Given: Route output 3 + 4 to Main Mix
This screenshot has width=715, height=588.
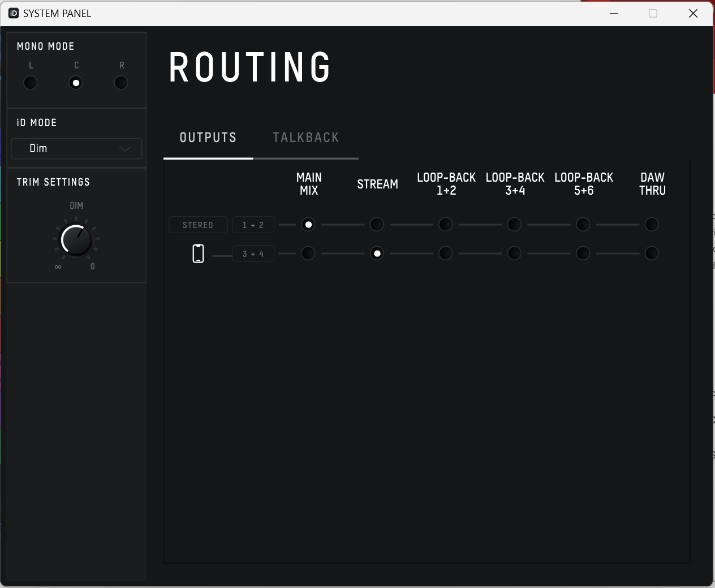Looking at the screenshot, I should pyautogui.click(x=308, y=253).
